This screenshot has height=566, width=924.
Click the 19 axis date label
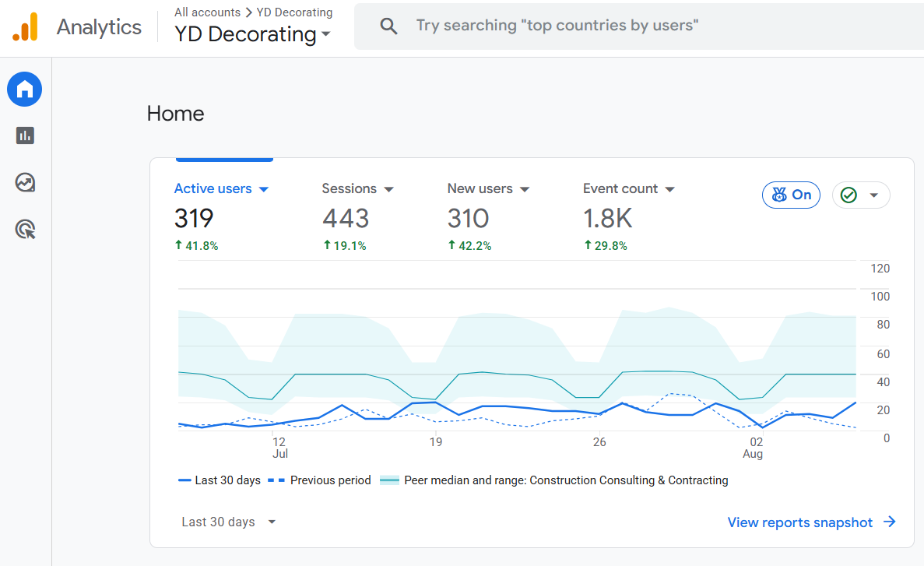(435, 442)
